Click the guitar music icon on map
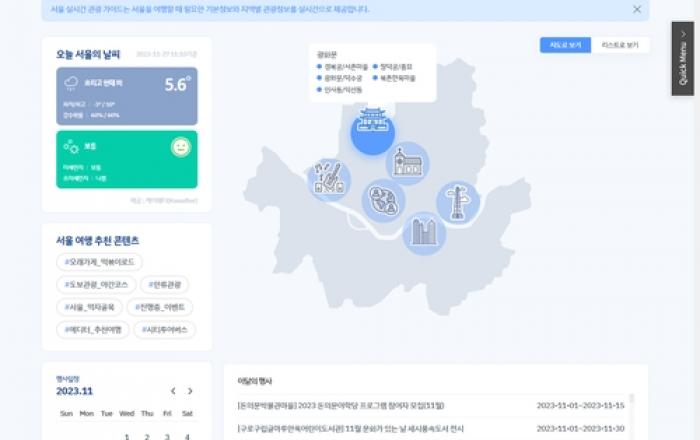 pos(329,180)
